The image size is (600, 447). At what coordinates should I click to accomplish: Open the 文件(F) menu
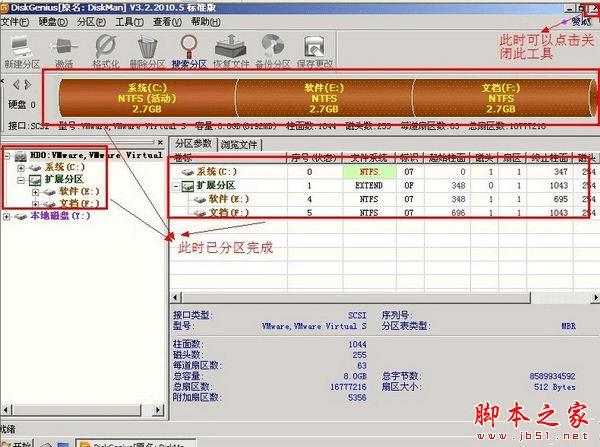pos(15,22)
